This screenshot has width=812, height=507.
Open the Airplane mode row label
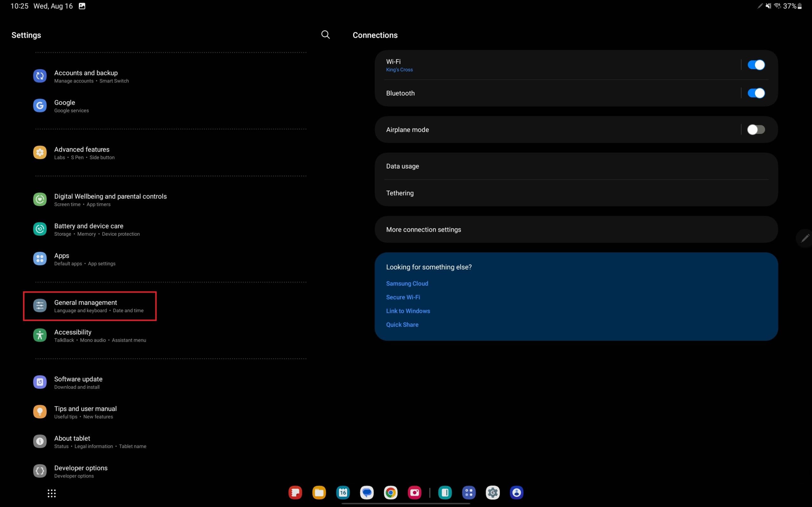coord(407,129)
